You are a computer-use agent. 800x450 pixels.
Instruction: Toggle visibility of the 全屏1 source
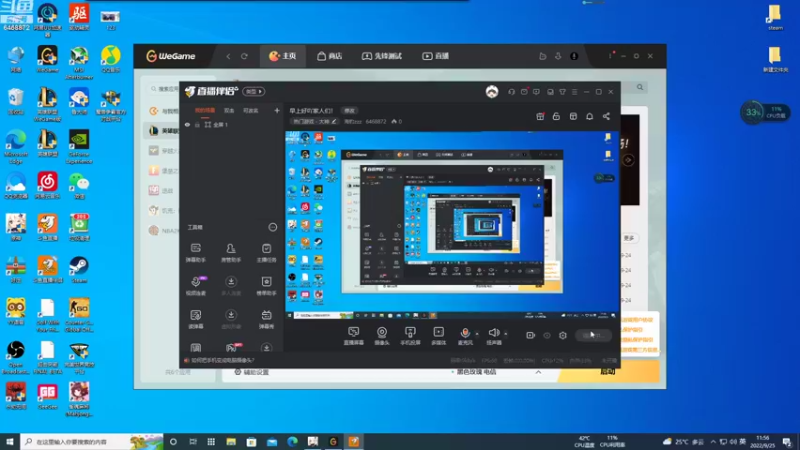click(x=187, y=124)
